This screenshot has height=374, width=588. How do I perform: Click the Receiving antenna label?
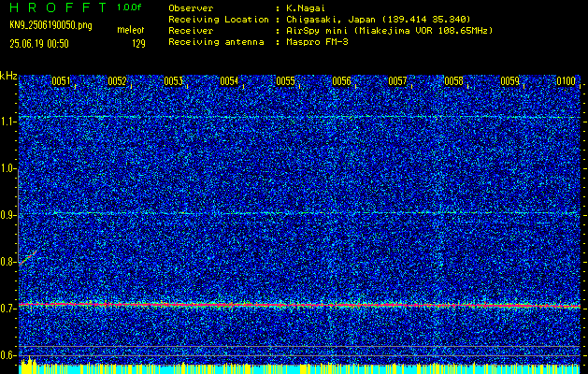(216, 42)
